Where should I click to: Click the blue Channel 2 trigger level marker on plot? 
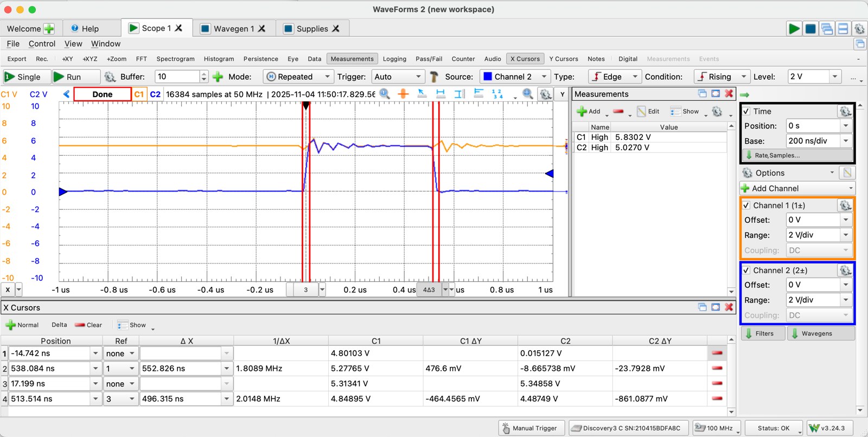(x=550, y=173)
